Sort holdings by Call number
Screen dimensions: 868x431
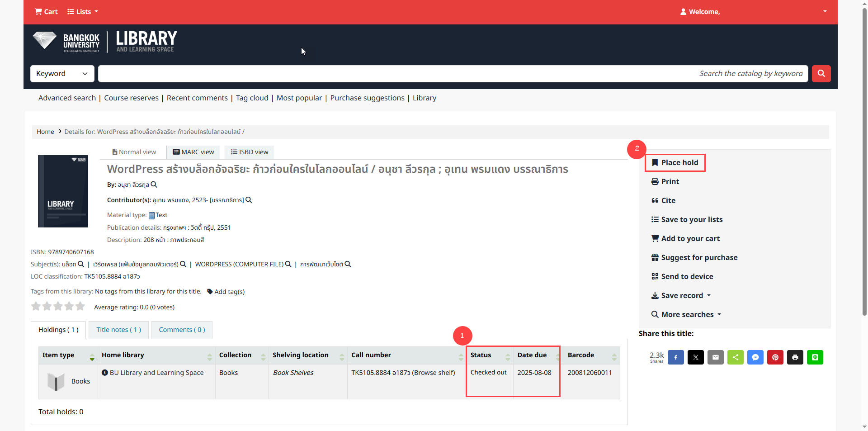(407, 355)
